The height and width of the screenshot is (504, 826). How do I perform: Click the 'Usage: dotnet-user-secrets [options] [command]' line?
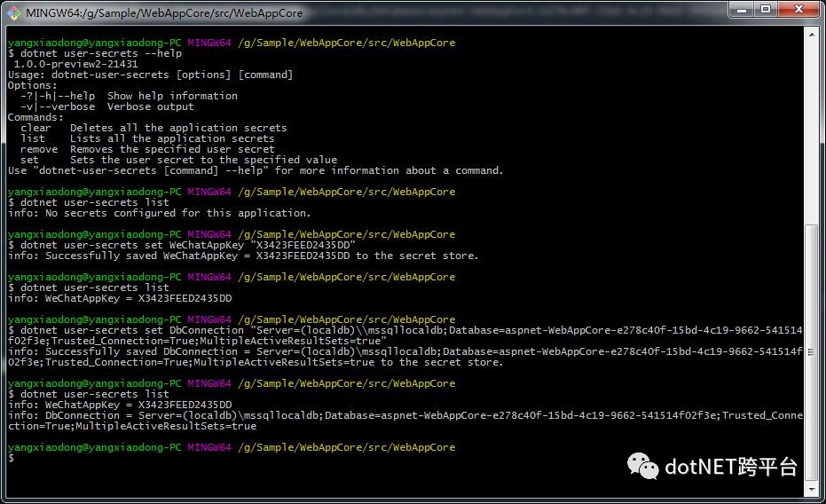150,75
